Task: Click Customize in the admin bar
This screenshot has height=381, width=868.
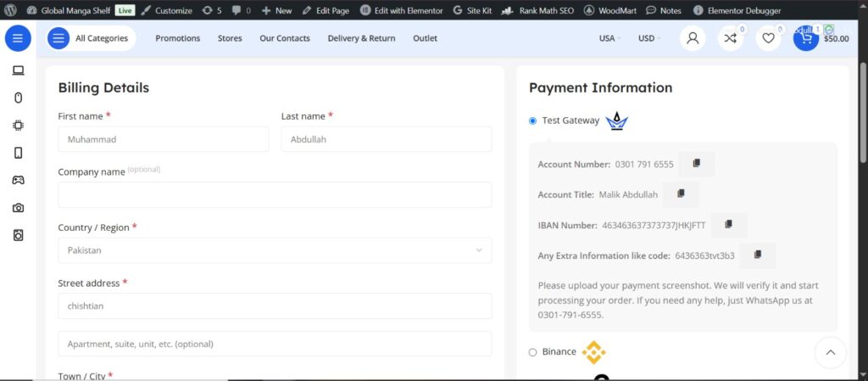Action: coord(167,10)
